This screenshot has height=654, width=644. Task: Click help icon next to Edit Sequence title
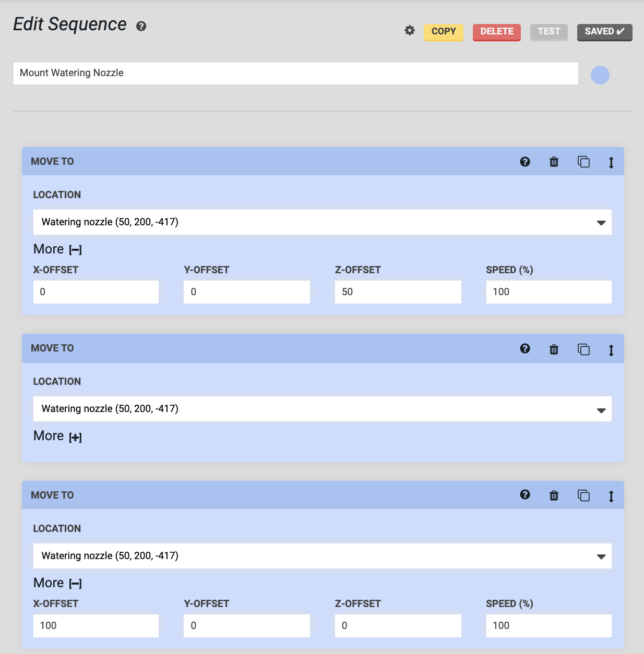click(x=141, y=26)
